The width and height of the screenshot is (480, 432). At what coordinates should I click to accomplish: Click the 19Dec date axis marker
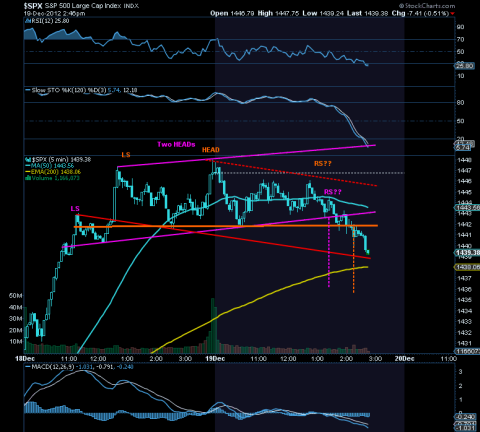[215, 359]
